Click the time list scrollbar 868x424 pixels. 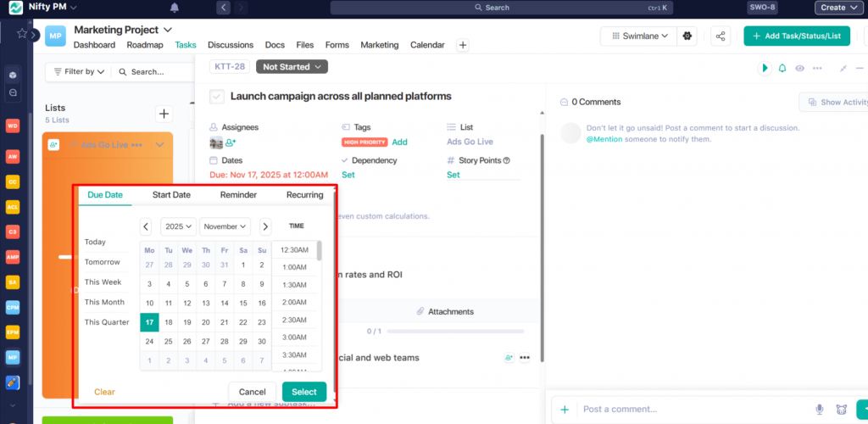point(320,251)
